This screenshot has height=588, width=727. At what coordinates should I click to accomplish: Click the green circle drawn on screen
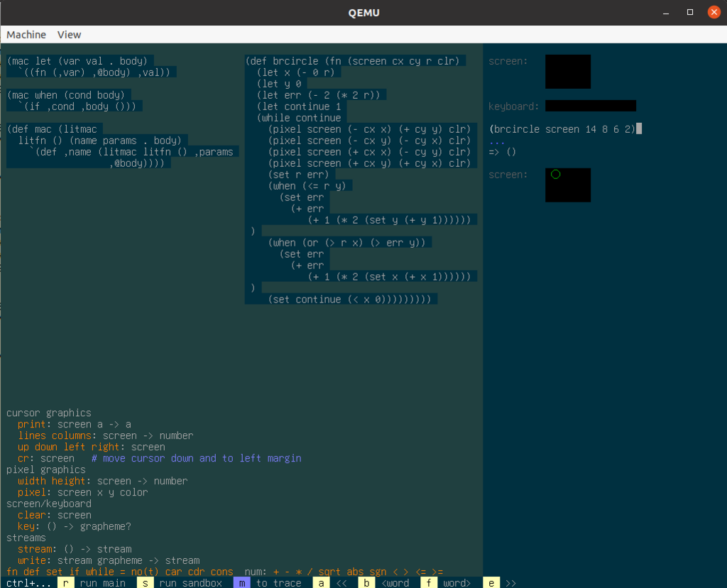pyautogui.click(x=555, y=175)
